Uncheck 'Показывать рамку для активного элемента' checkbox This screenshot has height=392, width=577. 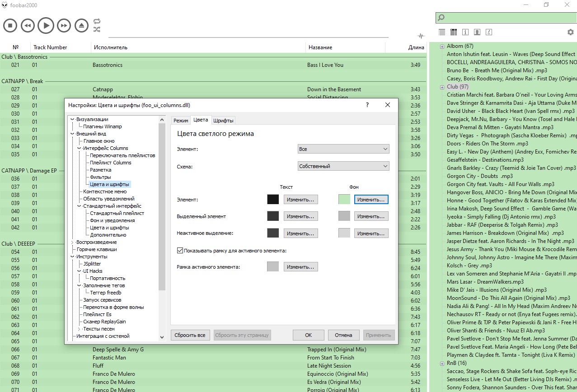pos(180,250)
